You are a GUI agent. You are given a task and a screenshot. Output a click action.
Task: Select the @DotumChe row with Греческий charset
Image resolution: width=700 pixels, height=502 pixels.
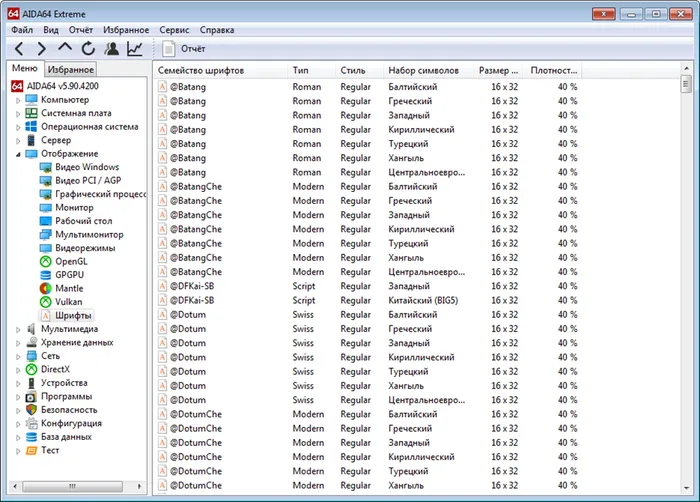(x=369, y=428)
